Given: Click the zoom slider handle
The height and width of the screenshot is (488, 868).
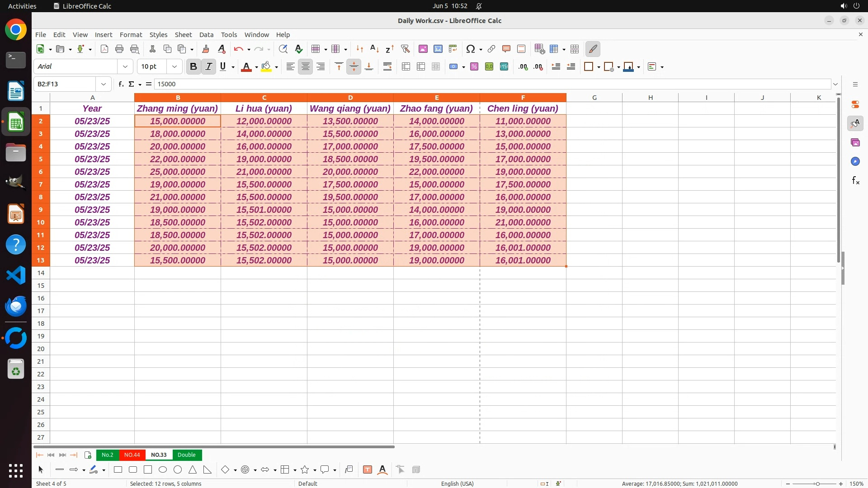Looking at the screenshot, I should (817, 483).
